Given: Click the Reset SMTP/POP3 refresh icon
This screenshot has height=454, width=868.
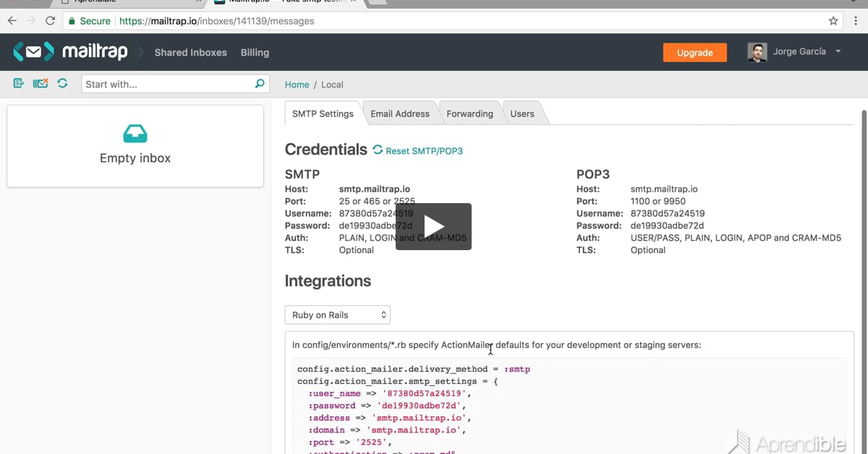Looking at the screenshot, I should [x=378, y=150].
